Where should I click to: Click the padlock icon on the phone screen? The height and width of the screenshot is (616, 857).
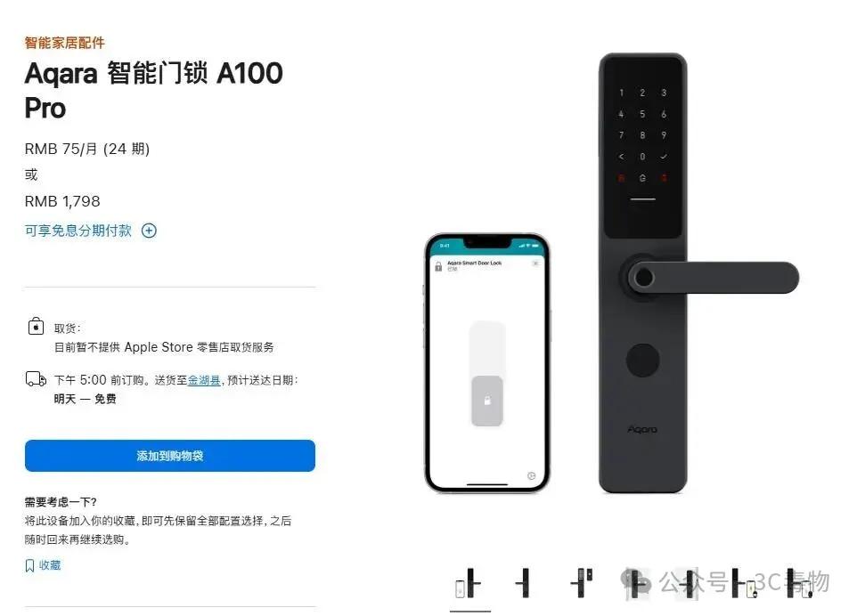point(438,266)
